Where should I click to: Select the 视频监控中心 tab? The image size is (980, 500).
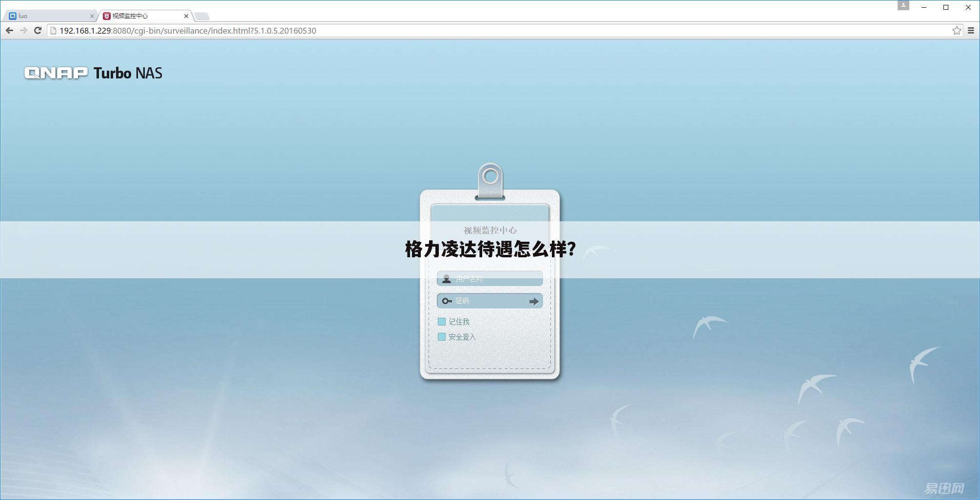(x=145, y=16)
